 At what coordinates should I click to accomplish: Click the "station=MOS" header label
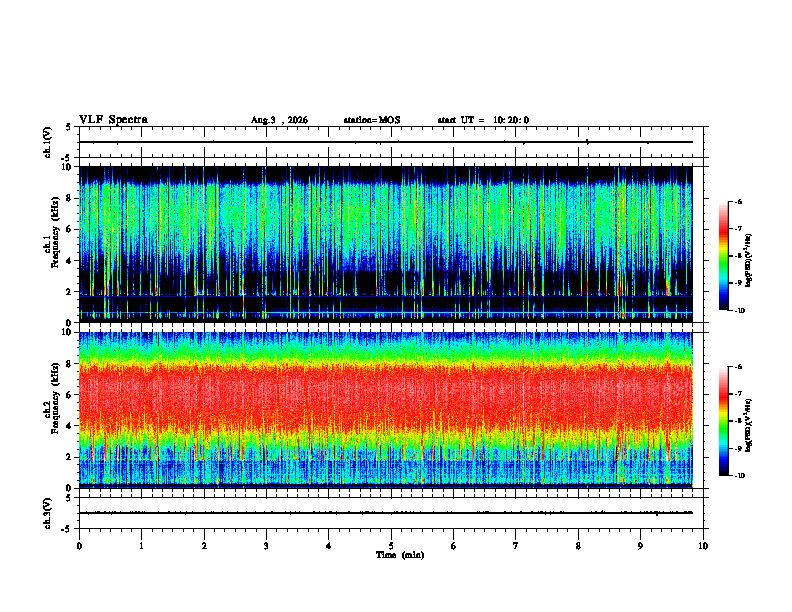(x=372, y=120)
